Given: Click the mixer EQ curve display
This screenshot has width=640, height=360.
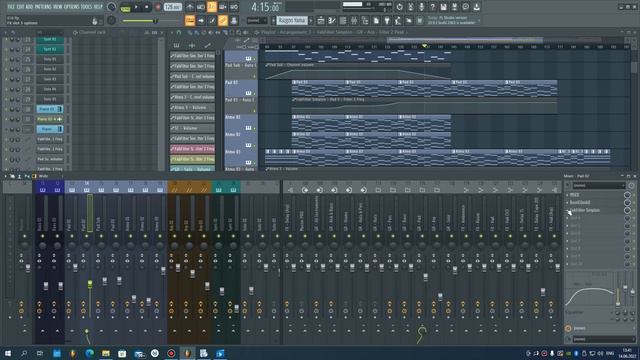Looking at the screenshot, I should pyautogui.click(x=590, y=292).
